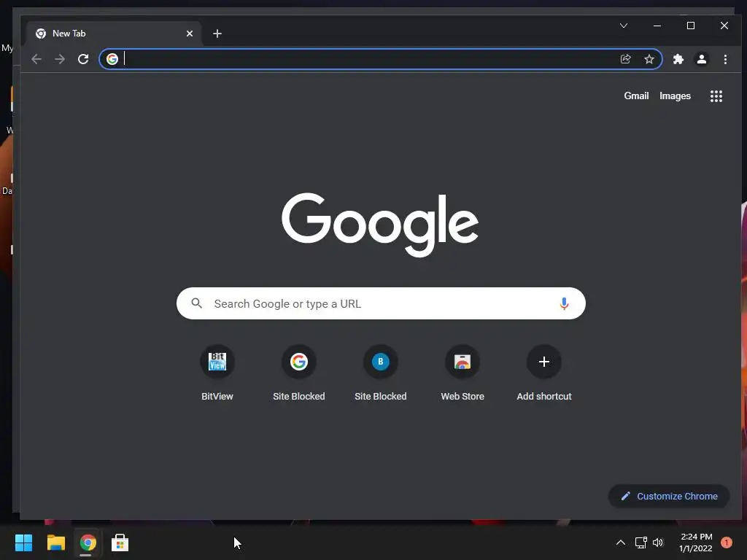Open the Extensions puzzle icon
Viewport: 747px width, 560px height.
(x=678, y=59)
